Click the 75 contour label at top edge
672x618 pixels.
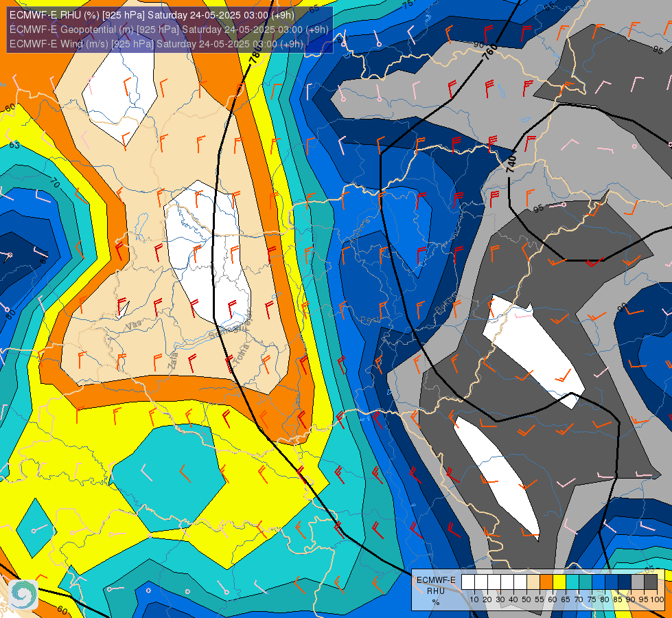tap(408, 3)
